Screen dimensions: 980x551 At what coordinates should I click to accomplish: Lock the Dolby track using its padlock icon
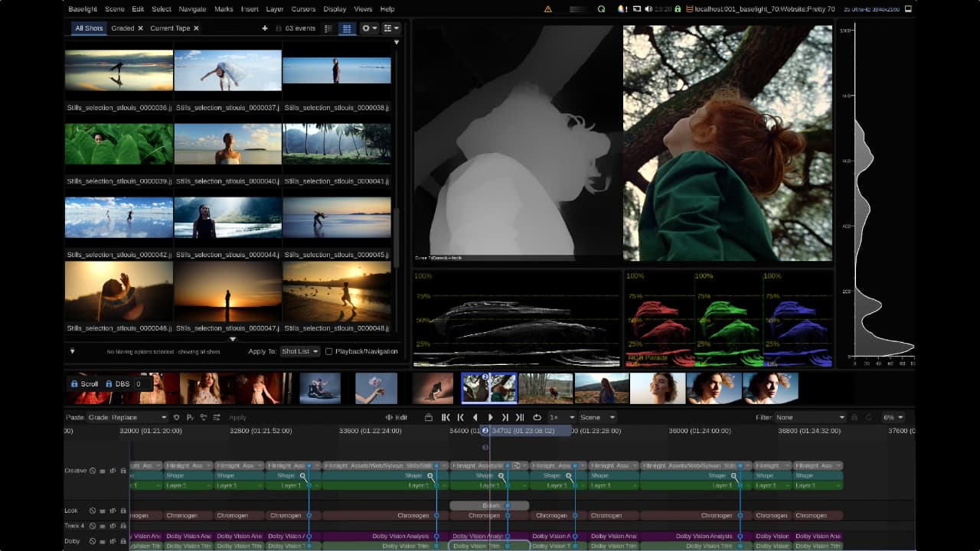point(123,541)
